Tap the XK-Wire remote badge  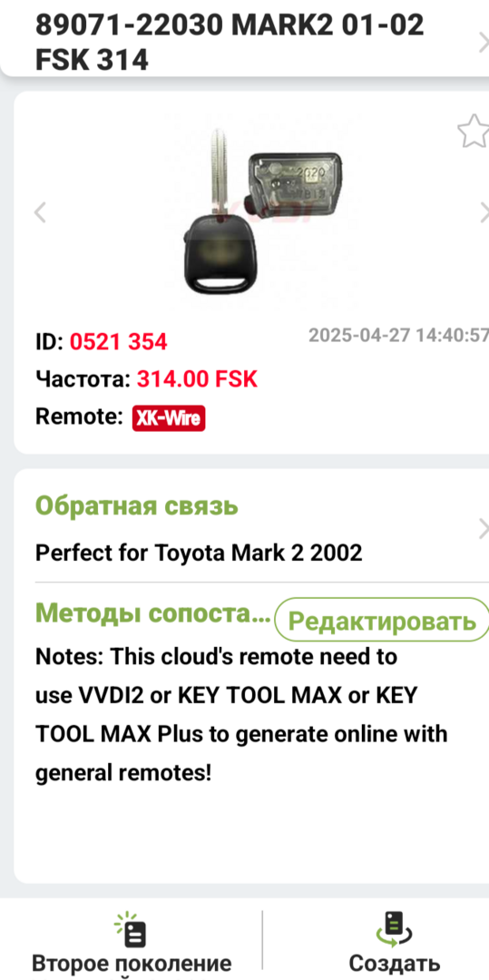(169, 418)
